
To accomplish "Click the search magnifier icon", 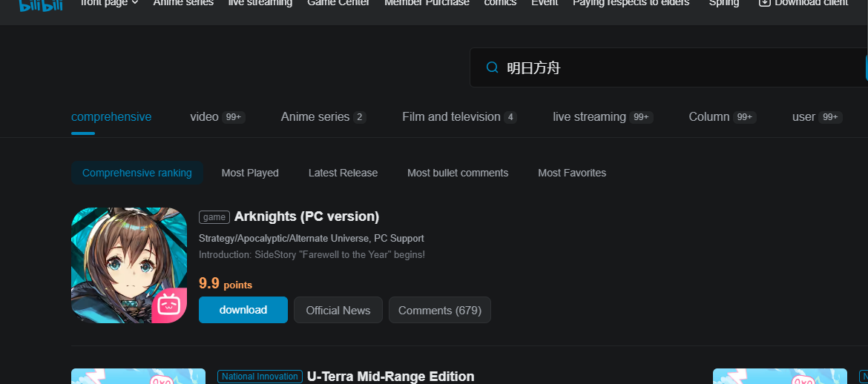I will click(492, 67).
